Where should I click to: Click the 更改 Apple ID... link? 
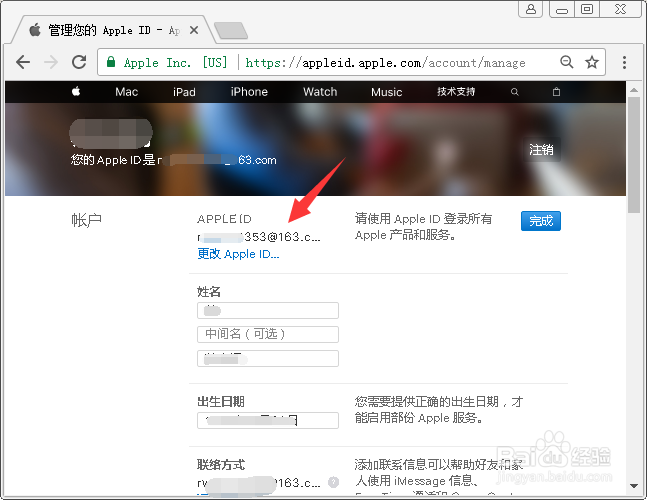click(x=238, y=254)
